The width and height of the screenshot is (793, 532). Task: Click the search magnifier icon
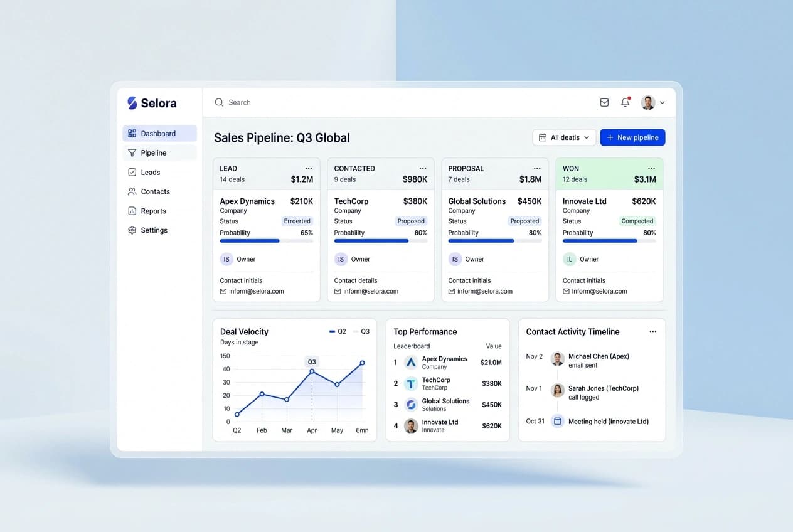click(219, 102)
